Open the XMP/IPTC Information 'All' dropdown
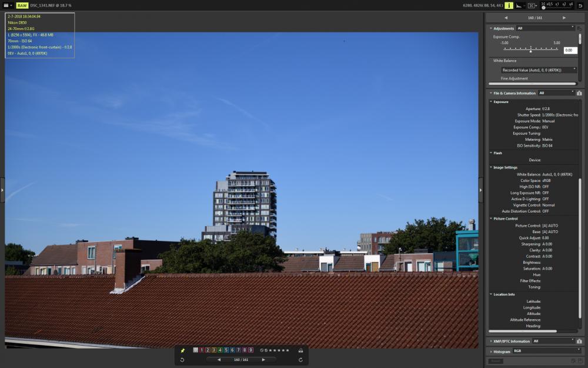Screen dimensions: 588x368 pos(553,342)
